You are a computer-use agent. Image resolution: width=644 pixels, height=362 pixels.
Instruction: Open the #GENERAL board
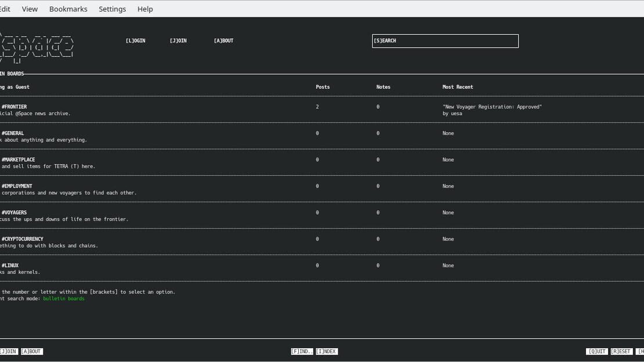tap(13, 133)
